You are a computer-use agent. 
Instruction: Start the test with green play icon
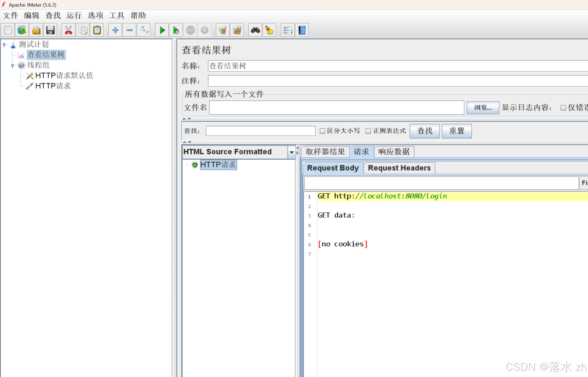pos(162,30)
